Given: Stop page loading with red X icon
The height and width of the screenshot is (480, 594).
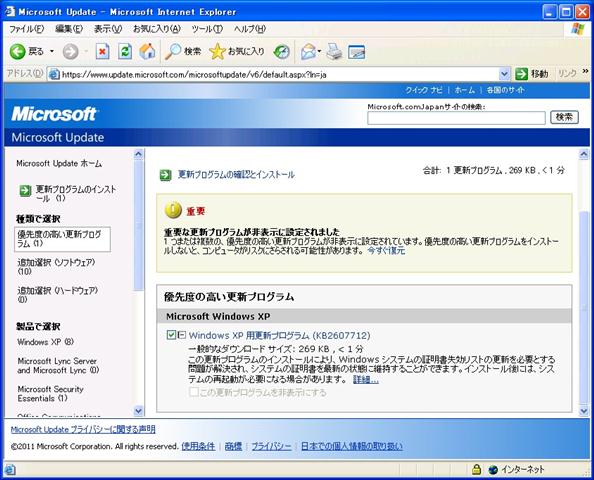Looking at the screenshot, I should [102, 52].
